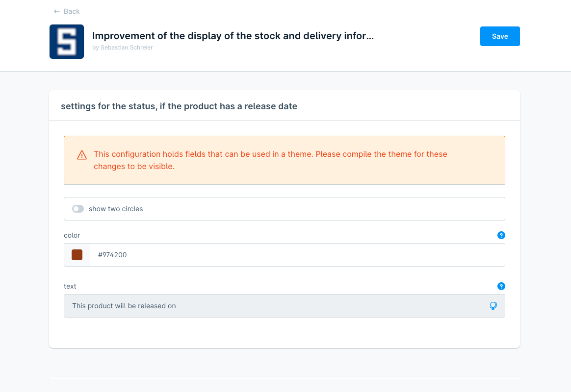Focus the "This product will be released on" field
571x392 pixels.
point(275,306)
